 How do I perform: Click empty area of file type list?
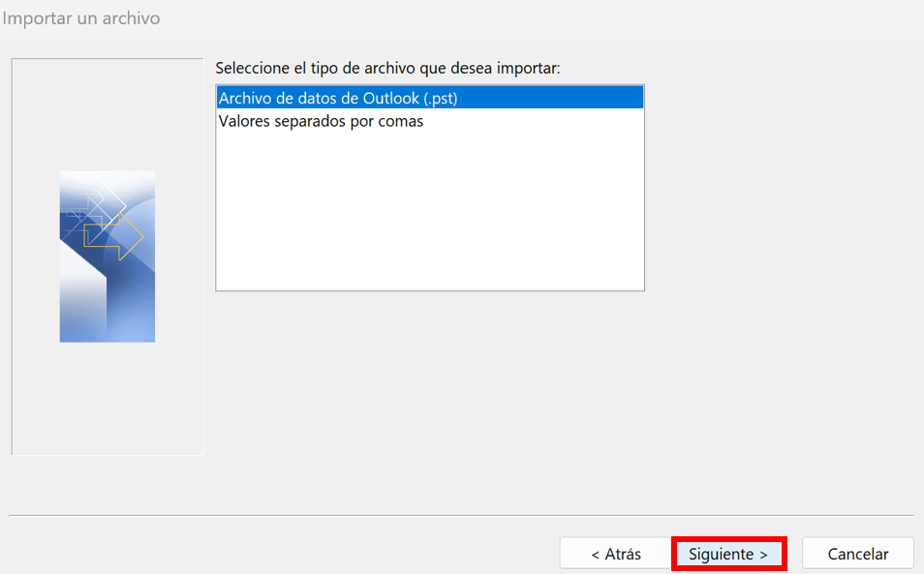pyautogui.click(x=430, y=212)
